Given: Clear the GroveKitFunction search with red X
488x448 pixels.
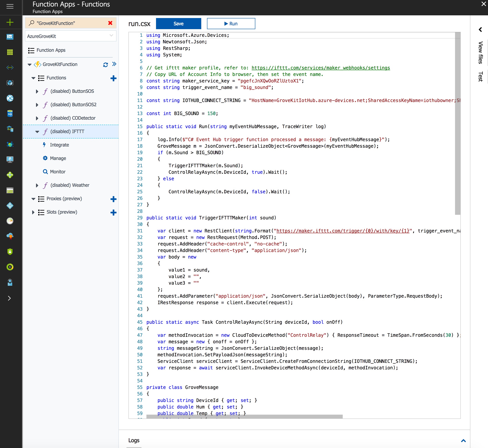Looking at the screenshot, I should point(110,23).
